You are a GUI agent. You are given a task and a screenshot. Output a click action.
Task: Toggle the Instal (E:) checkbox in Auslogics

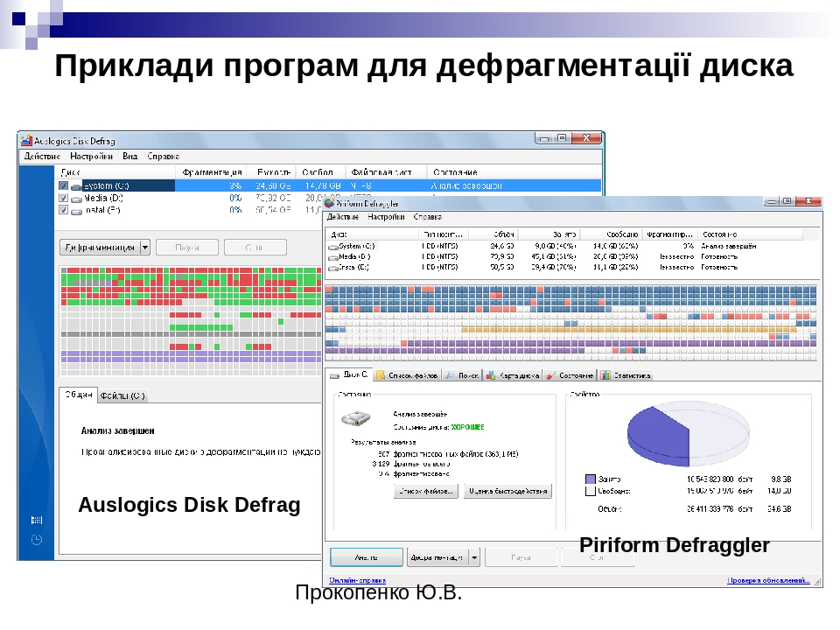pos(63,210)
